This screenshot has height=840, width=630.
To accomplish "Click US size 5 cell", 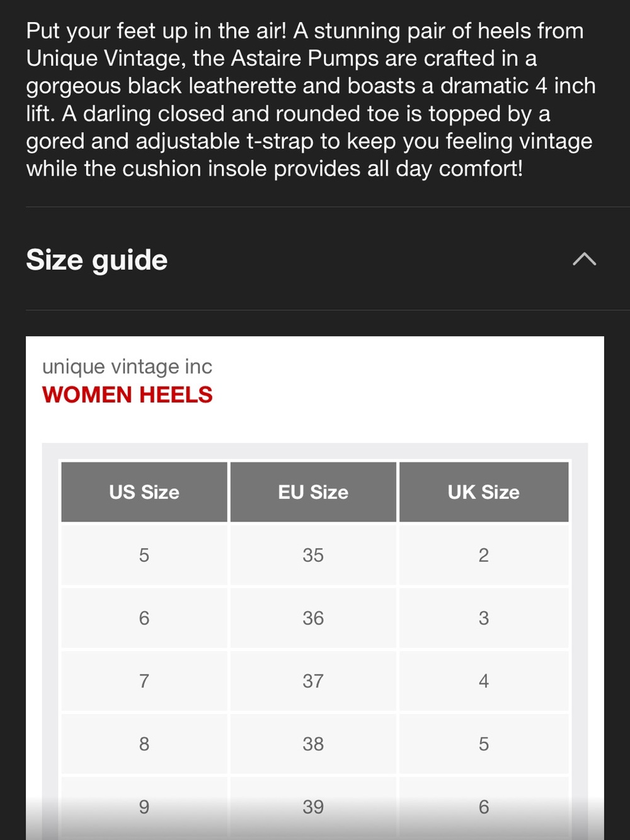I will pyautogui.click(x=144, y=555).
